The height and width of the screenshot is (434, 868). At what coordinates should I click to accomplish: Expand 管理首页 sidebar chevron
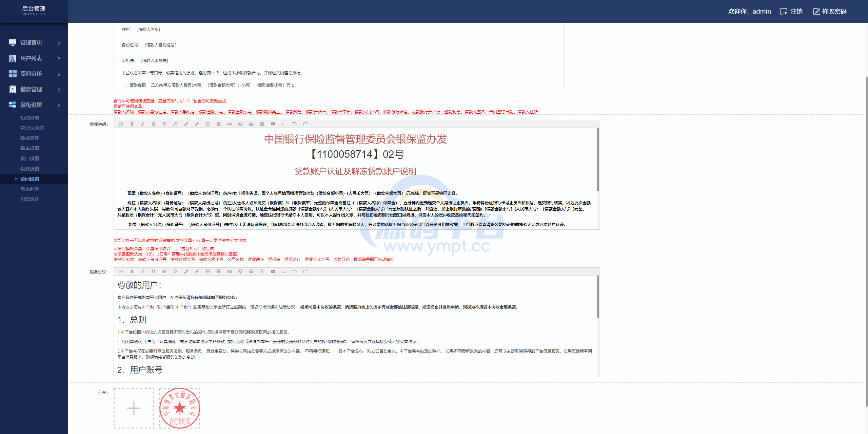point(59,43)
